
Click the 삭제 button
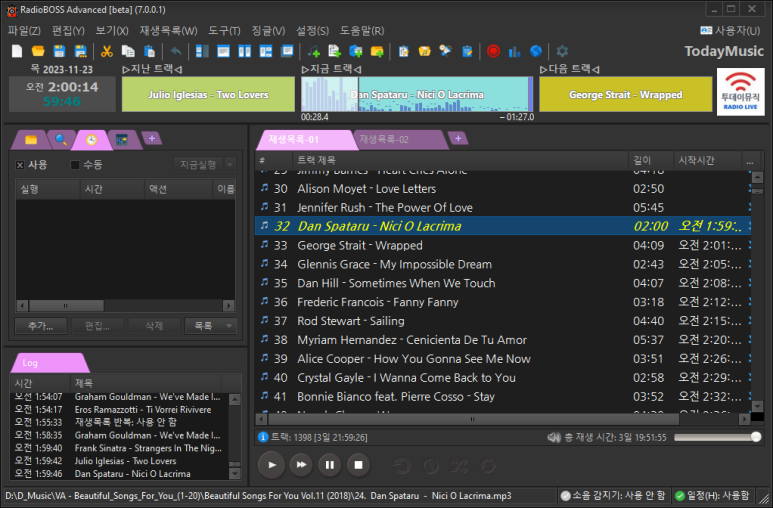(154, 326)
